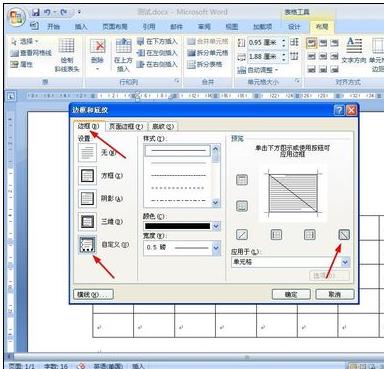Image resolution: width=384 pixels, height=369 pixels.
Task: Select the align top right cell icon
Action: 334,43
